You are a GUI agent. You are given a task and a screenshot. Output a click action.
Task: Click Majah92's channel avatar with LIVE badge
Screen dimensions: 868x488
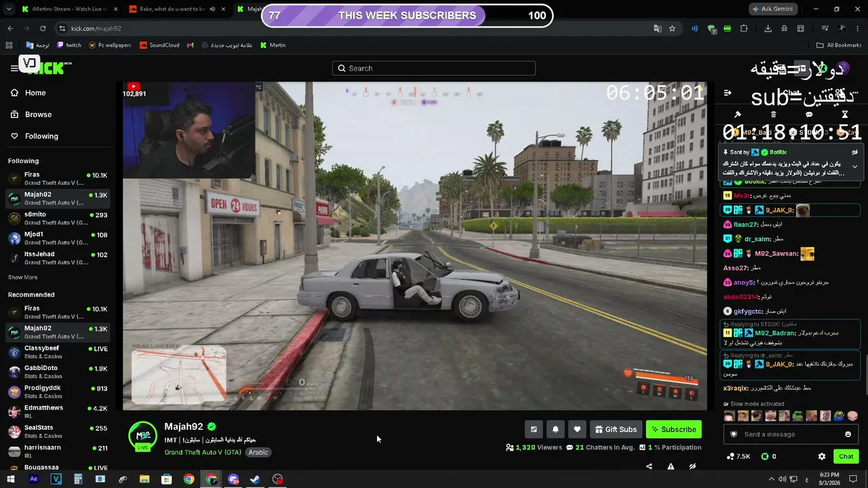143,436
